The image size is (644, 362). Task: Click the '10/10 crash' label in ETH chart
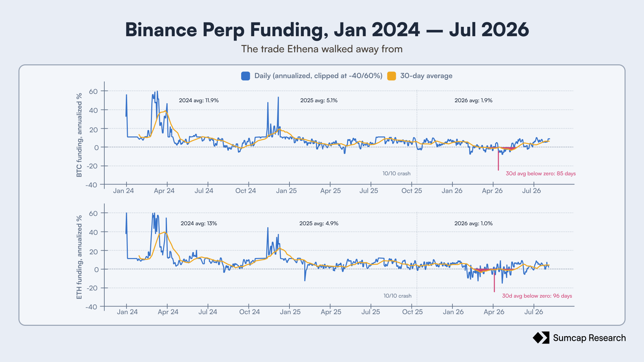(x=397, y=296)
